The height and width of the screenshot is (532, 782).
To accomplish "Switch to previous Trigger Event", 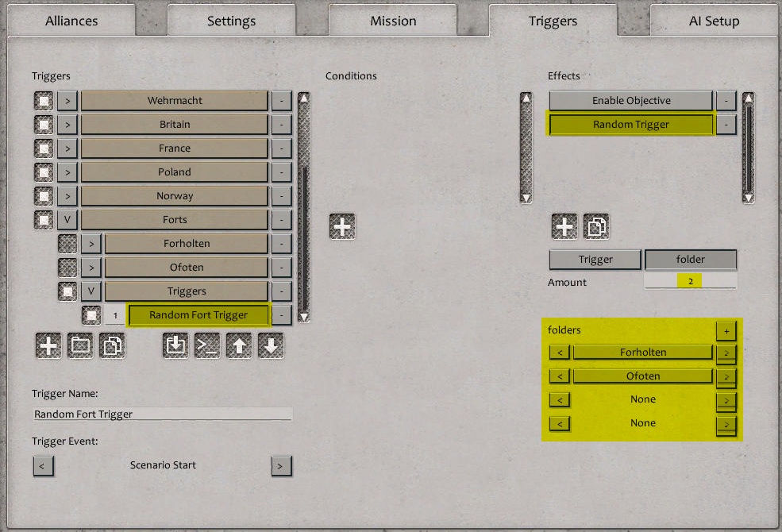I will coord(44,466).
